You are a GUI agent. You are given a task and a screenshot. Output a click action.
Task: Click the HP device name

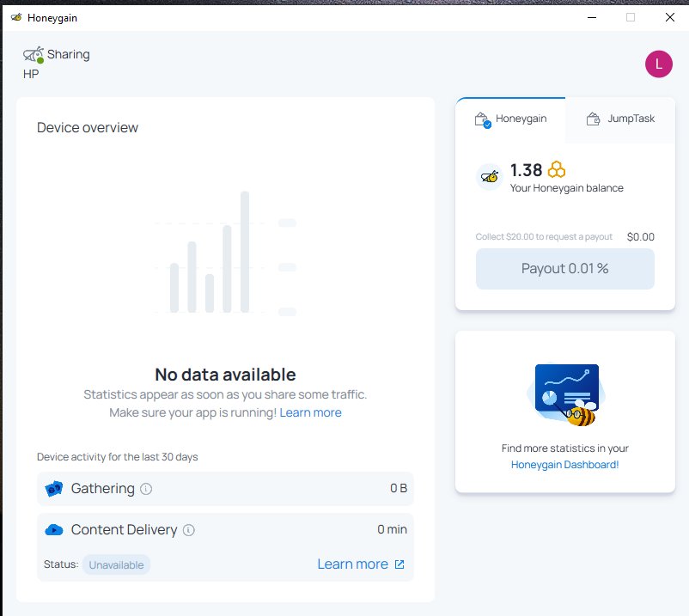tap(31, 74)
